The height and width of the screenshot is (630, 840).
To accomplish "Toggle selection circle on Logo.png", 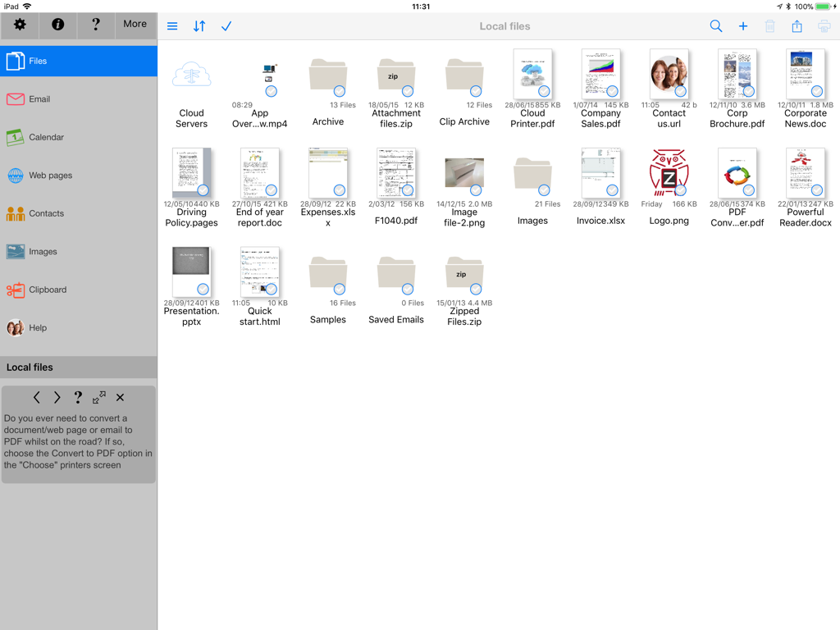I will click(680, 190).
